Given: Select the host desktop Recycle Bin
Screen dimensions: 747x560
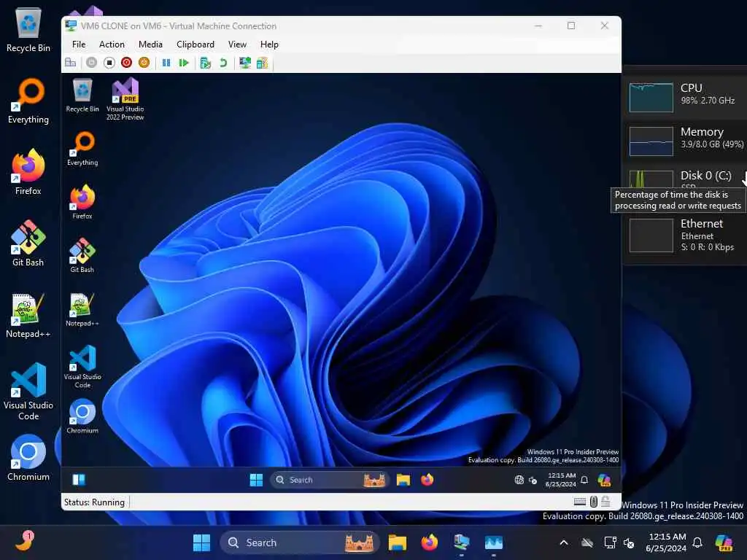Looking at the screenshot, I should tap(28, 29).
